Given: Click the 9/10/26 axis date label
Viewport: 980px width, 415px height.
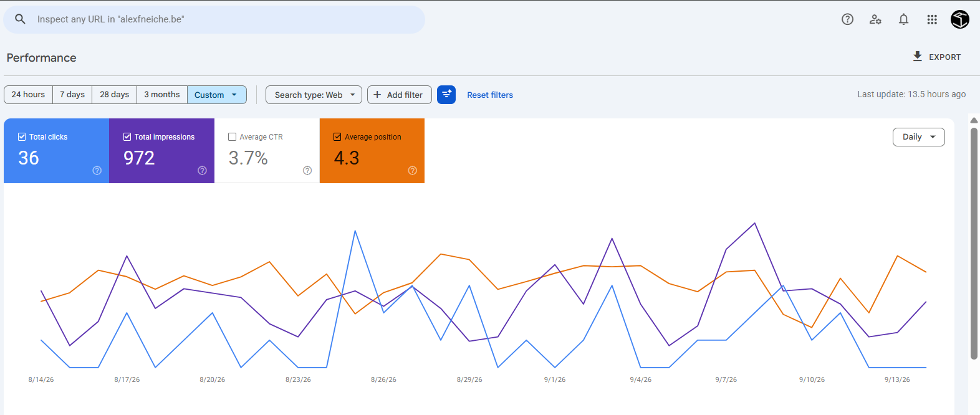Looking at the screenshot, I should coord(812,379).
